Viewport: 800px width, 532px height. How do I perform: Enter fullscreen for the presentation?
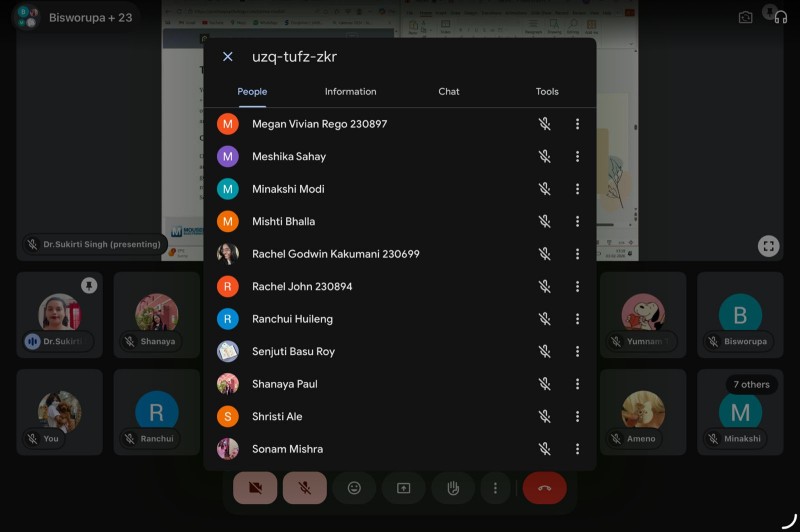pyautogui.click(x=767, y=245)
